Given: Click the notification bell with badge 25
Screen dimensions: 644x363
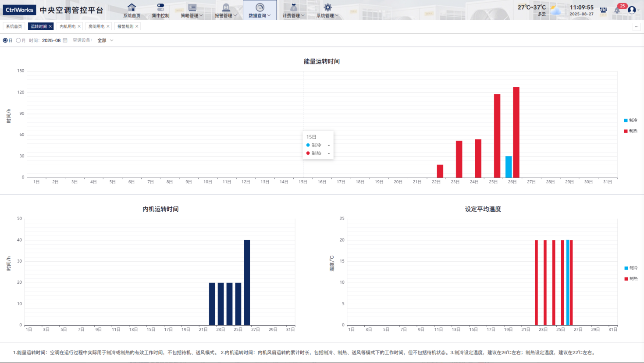Looking at the screenshot, I should tap(617, 10).
